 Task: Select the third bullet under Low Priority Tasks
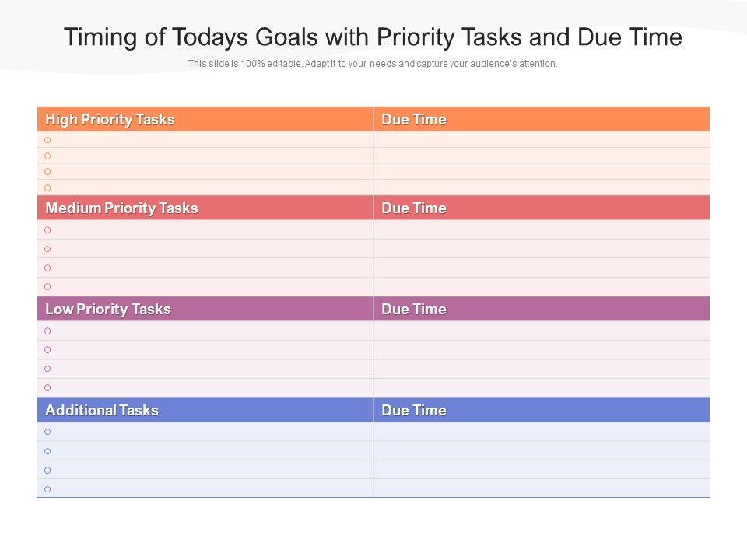click(x=47, y=369)
